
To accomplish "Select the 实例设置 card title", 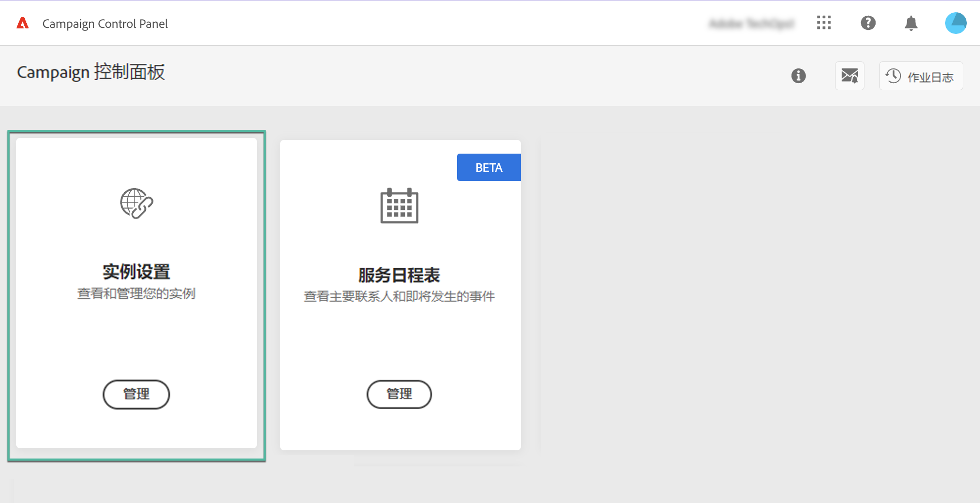I will pos(136,272).
